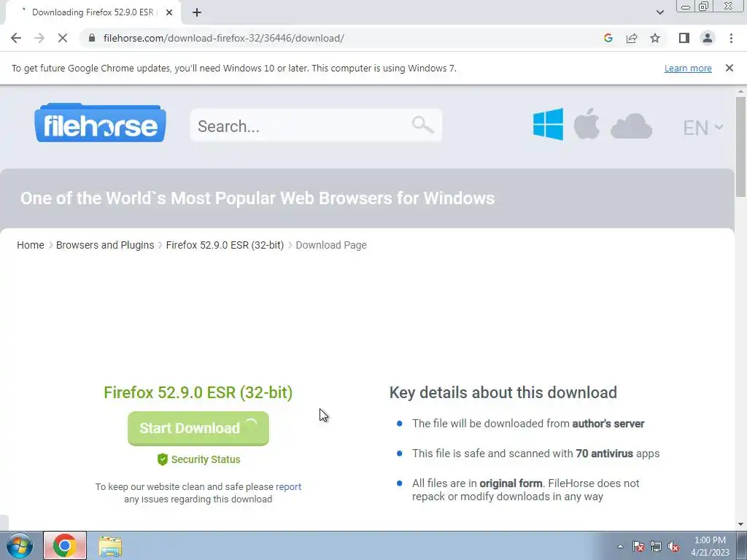Click the browser forward arrow
Viewport: 747px width, 560px height.
click(x=39, y=38)
